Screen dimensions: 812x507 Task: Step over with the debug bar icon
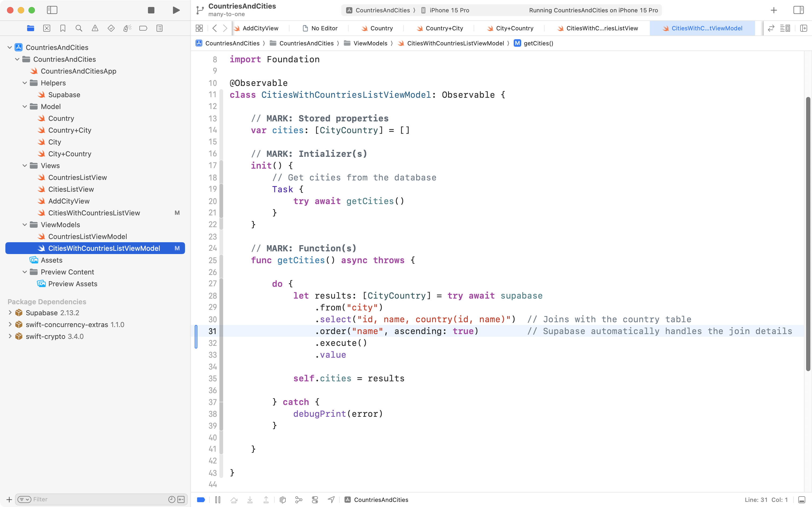click(234, 500)
